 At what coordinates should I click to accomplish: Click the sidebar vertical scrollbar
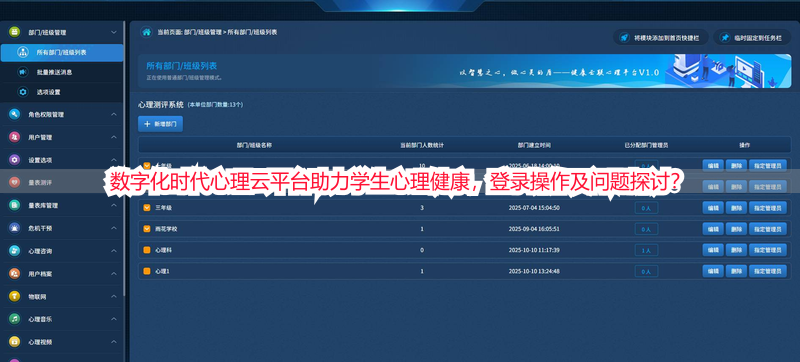pos(124,158)
